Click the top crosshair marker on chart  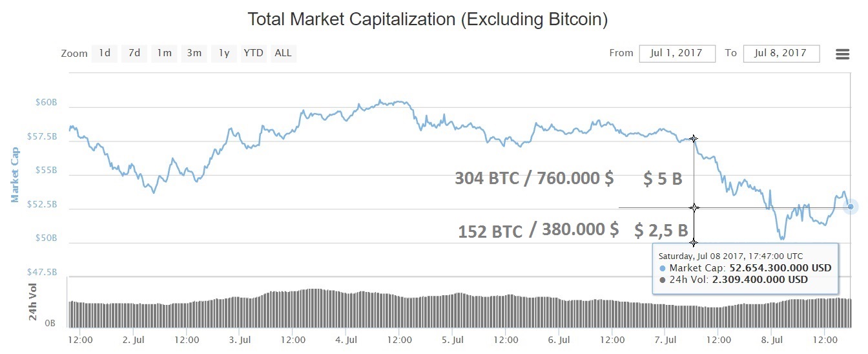(x=694, y=138)
